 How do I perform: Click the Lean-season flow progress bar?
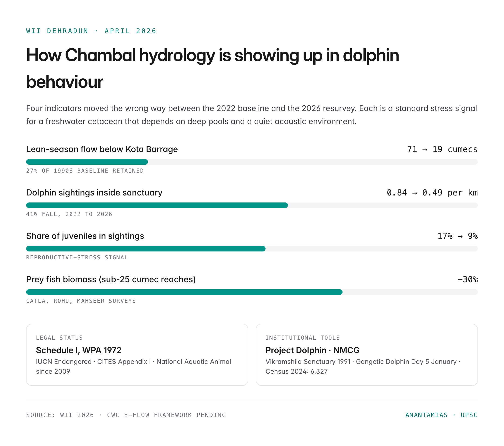point(252,162)
